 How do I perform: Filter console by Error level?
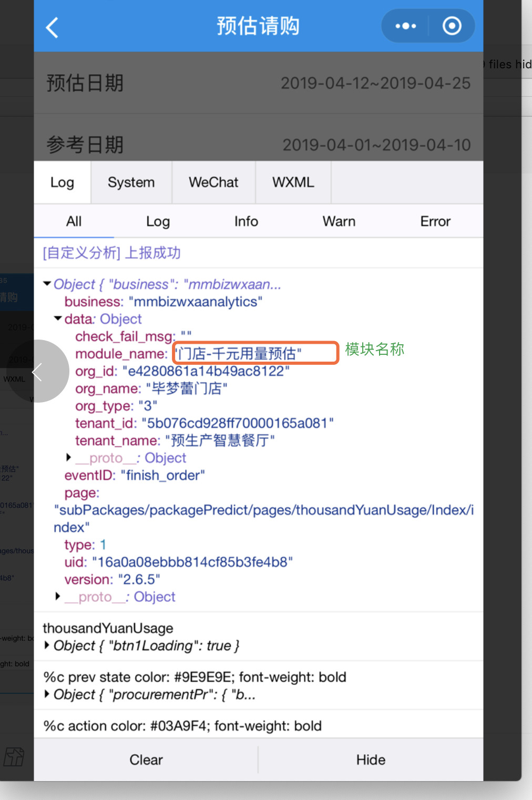tap(435, 221)
